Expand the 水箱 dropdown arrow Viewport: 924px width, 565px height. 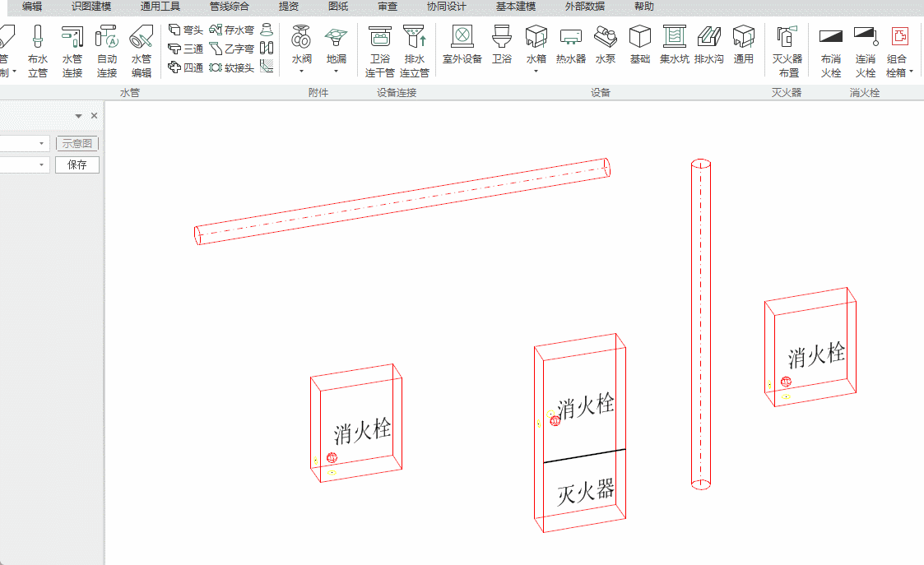click(x=536, y=72)
